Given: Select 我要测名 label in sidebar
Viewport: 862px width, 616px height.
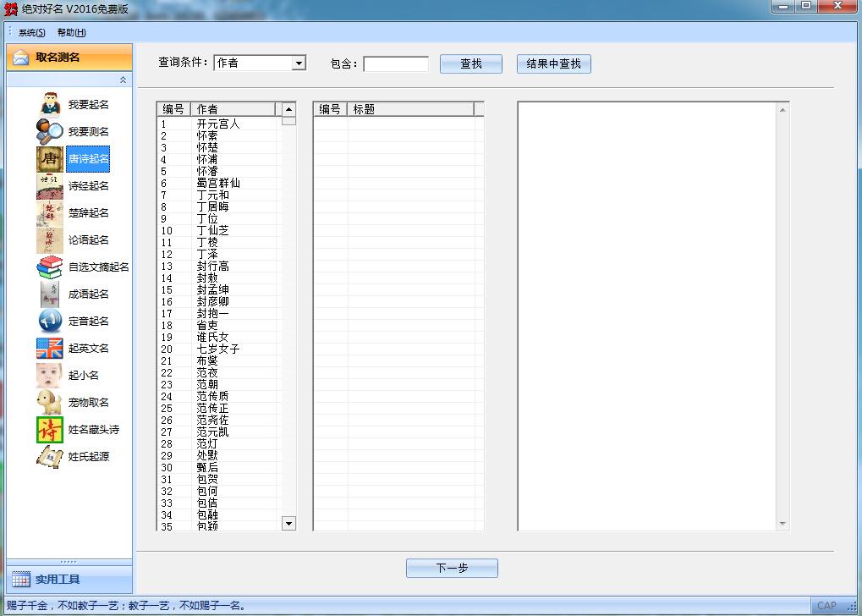Looking at the screenshot, I should pos(89,131).
